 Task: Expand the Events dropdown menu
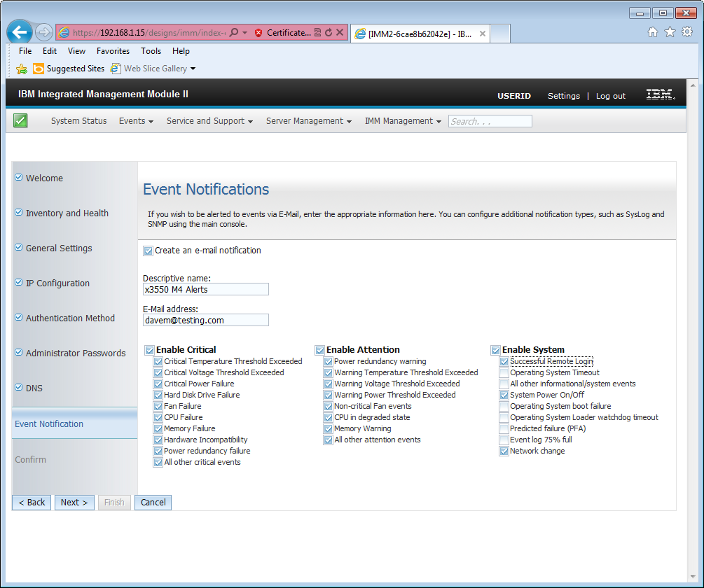(136, 120)
